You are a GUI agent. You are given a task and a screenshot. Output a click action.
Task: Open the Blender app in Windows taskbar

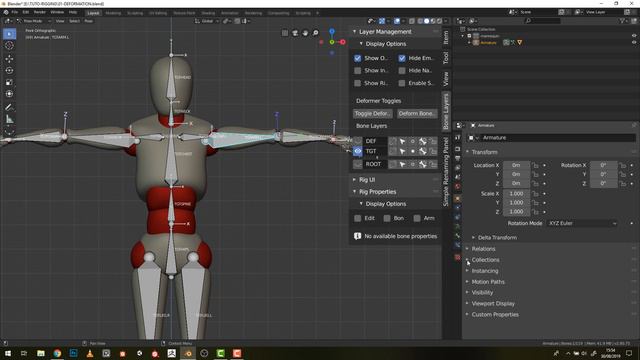(188, 353)
